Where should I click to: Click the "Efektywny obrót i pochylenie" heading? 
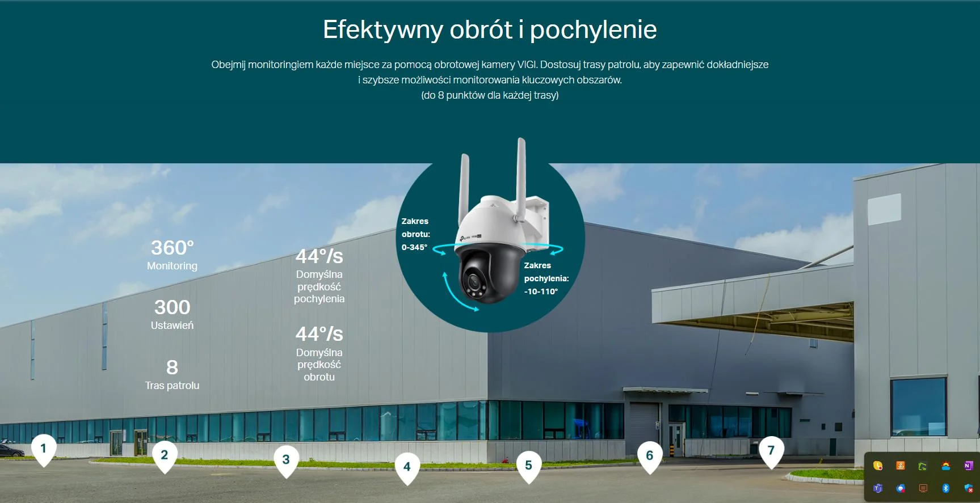[x=490, y=29]
